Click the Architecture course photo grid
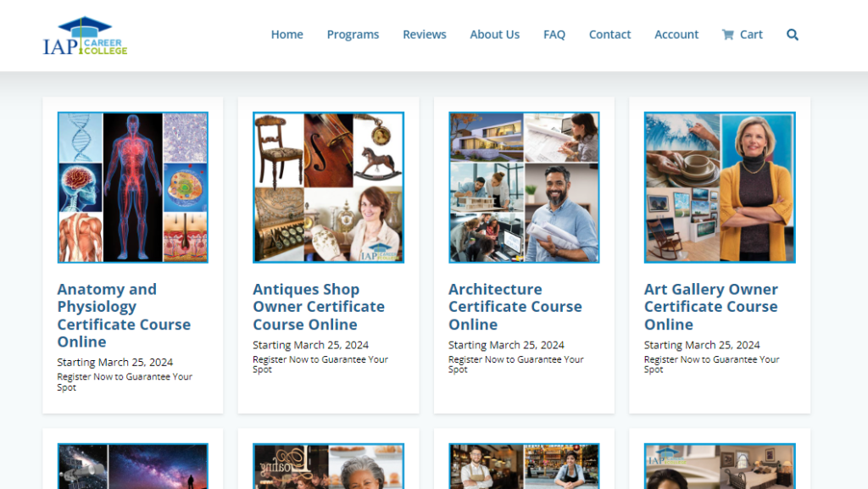 tap(523, 187)
